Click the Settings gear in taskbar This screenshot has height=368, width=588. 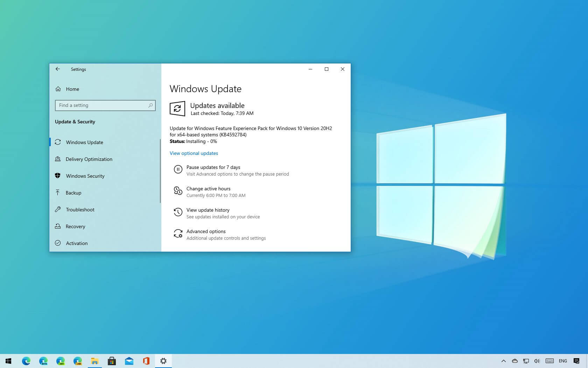click(163, 361)
